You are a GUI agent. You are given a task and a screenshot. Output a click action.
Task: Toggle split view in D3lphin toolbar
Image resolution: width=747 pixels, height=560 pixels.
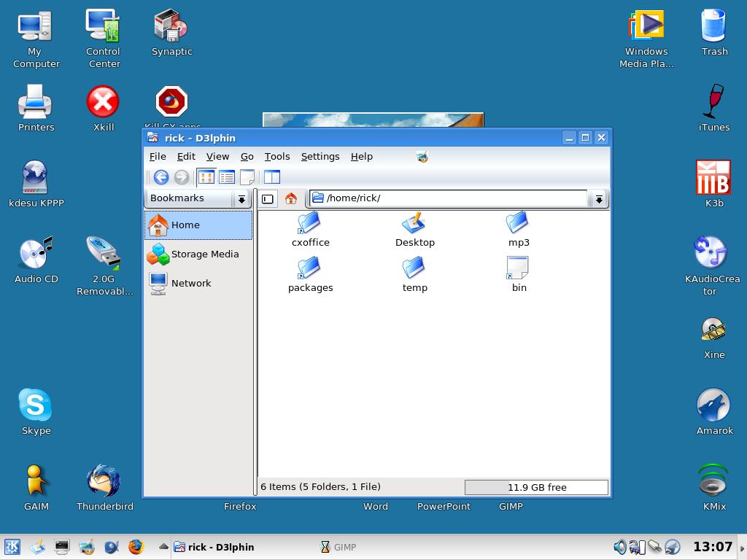tap(272, 177)
